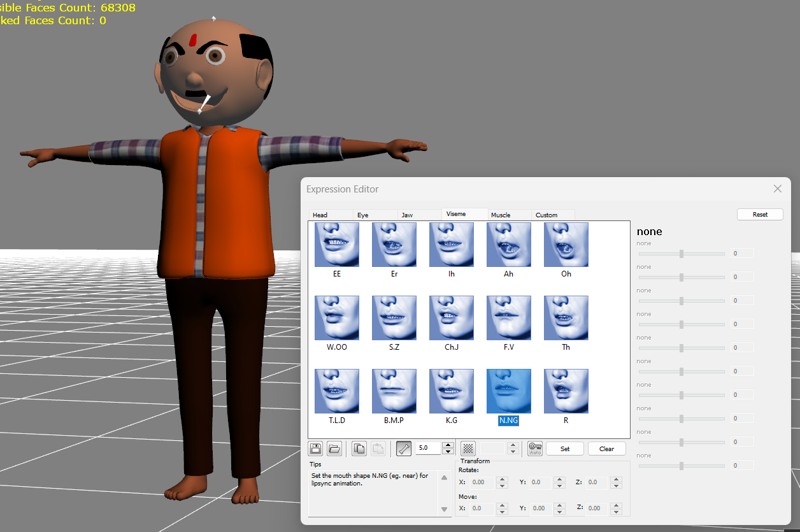Image resolution: width=800 pixels, height=532 pixels.
Task: Switch to the Muscle tab
Action: pos(501,215)
